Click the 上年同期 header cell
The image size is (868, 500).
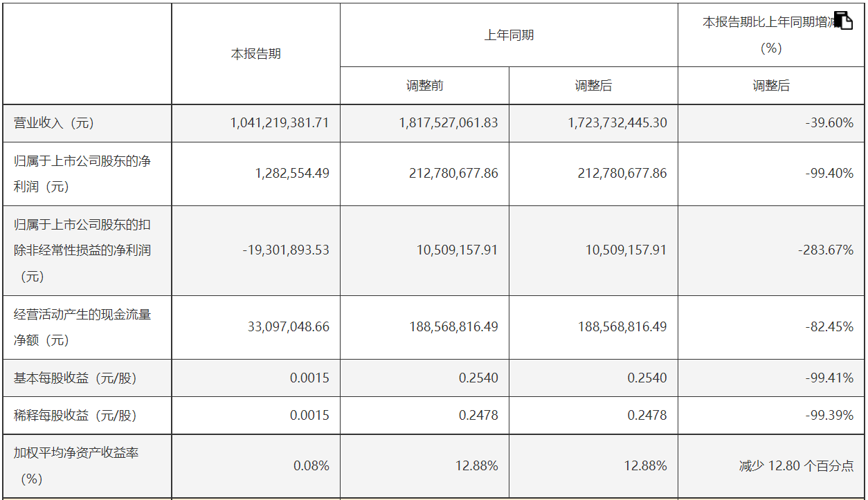pyautogui.click(x=509, y=35)
